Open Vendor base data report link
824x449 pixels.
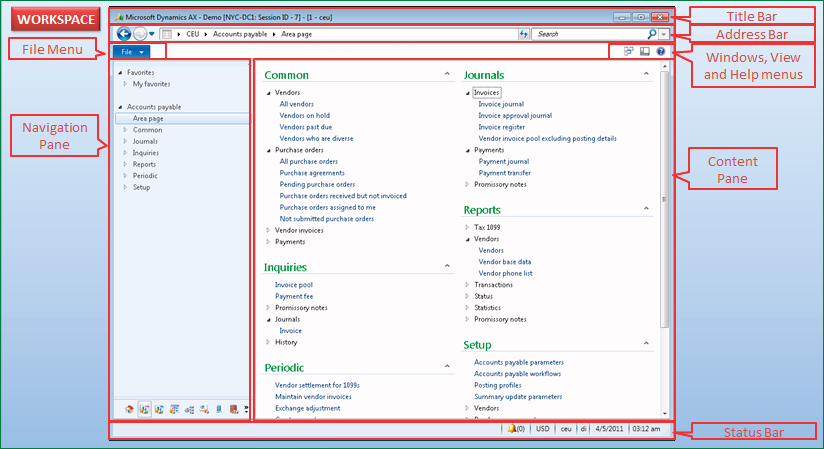(x=504, y=262)
